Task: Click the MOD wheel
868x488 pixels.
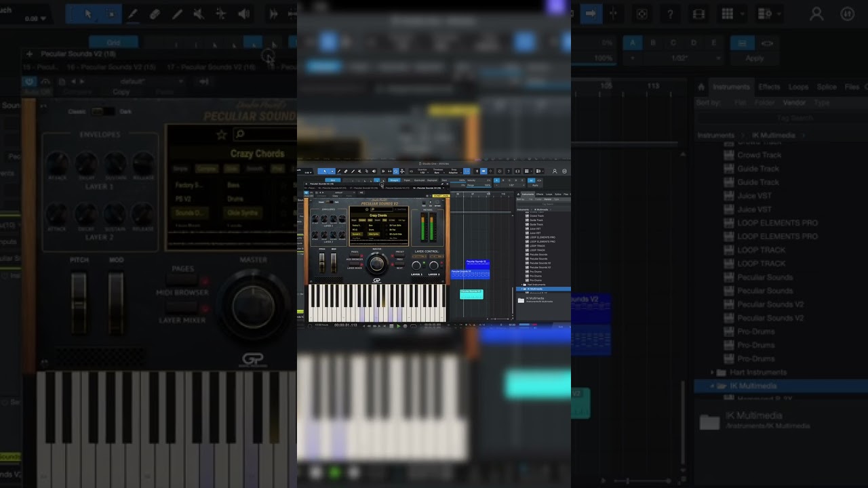Action: [334, 262]
